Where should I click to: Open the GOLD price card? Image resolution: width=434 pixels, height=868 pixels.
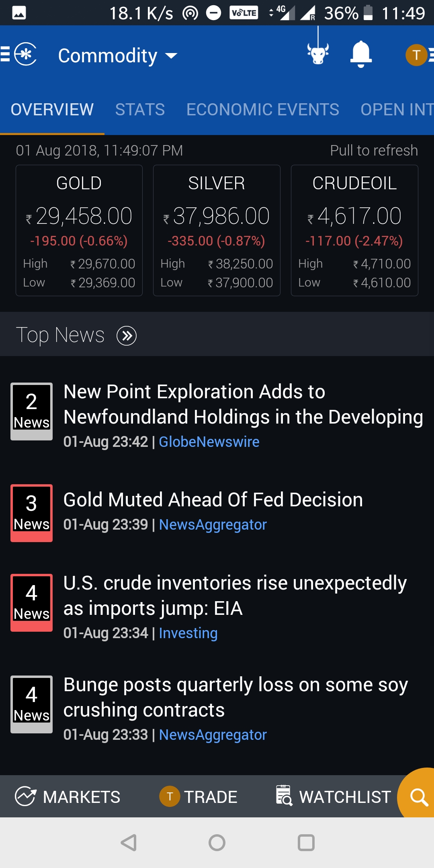[x=79, y=230]
